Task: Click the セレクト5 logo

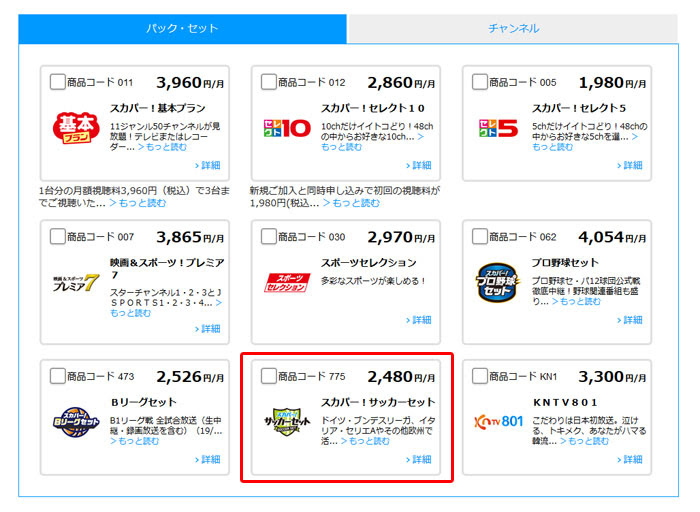Action: tap(498, 129)
